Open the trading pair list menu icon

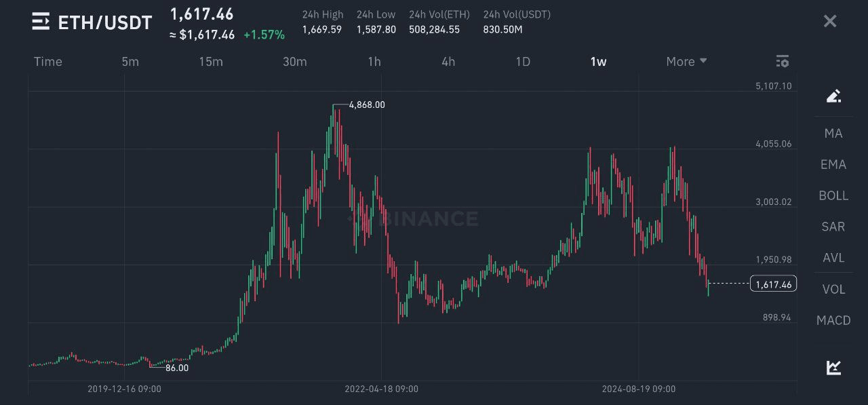pos(41,22)
